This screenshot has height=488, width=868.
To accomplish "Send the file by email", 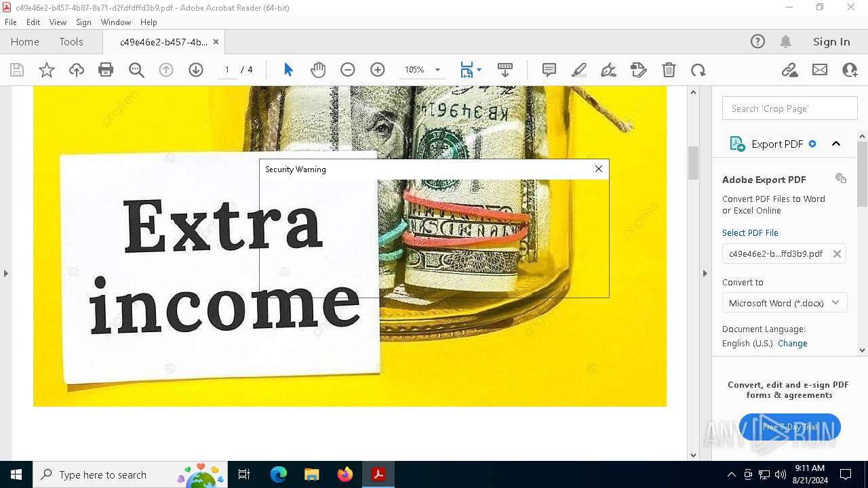I will pos(820,70).
